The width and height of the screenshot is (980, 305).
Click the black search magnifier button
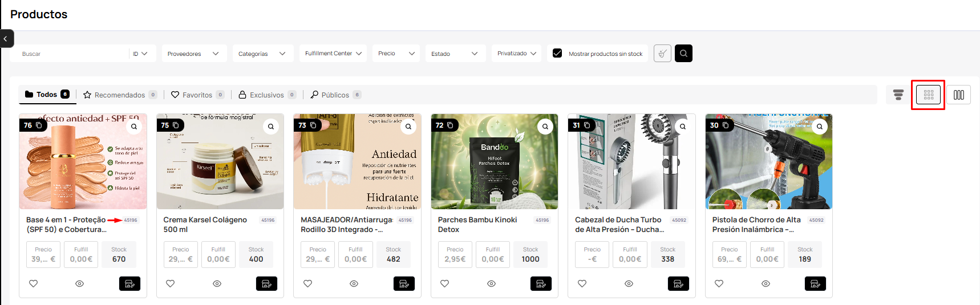pos(683,54)
